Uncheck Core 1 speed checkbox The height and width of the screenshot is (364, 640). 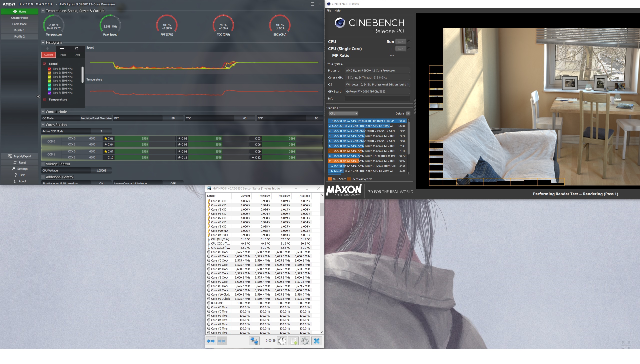(50, 69)
